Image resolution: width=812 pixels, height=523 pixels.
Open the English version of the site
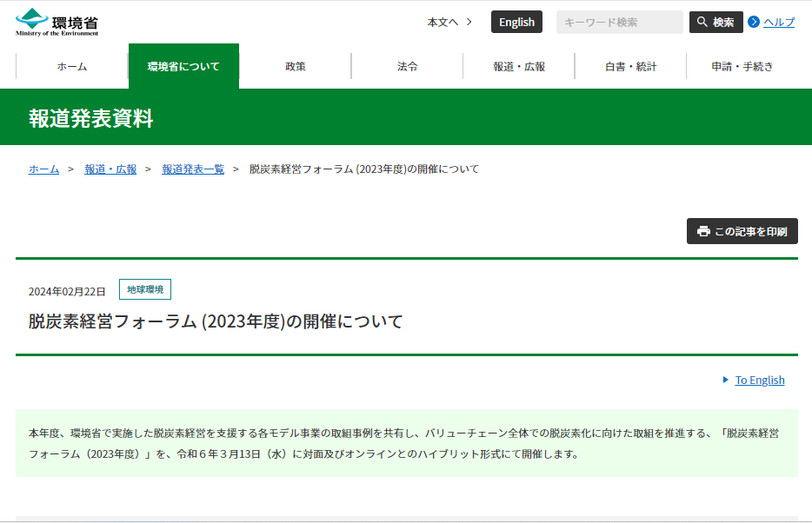[x=516, y=21]
